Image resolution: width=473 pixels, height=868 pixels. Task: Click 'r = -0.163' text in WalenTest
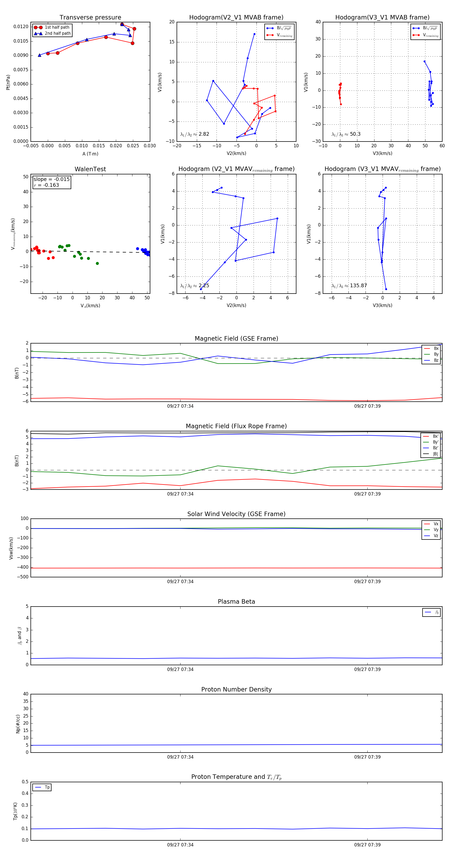(47, 185)
